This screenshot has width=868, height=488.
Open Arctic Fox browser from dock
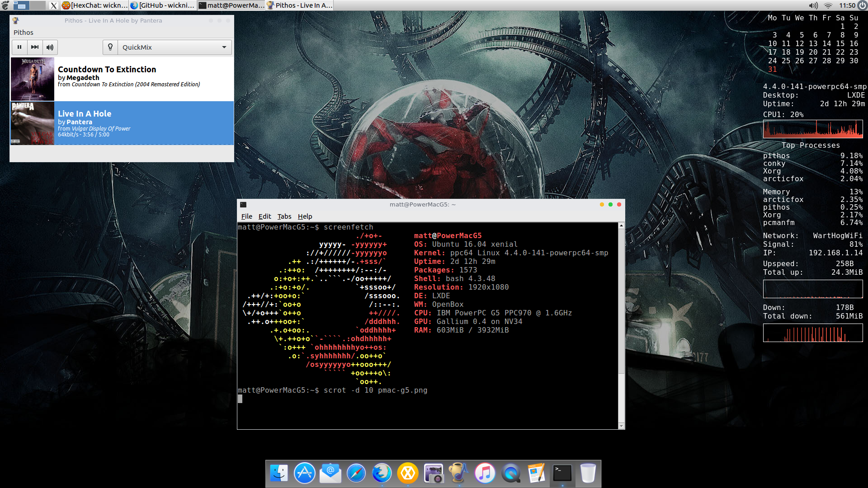(x=382, y=473)
